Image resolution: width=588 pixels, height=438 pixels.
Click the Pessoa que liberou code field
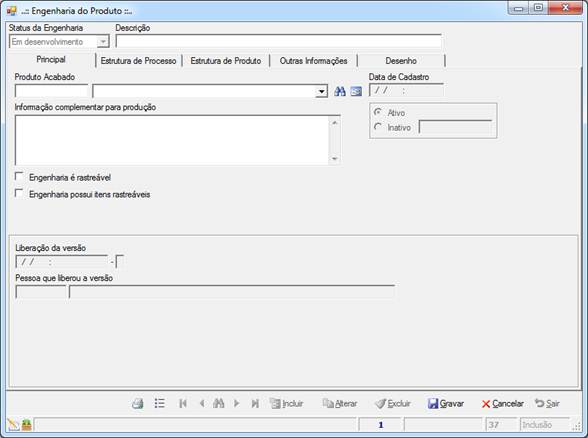click(40, 292)
